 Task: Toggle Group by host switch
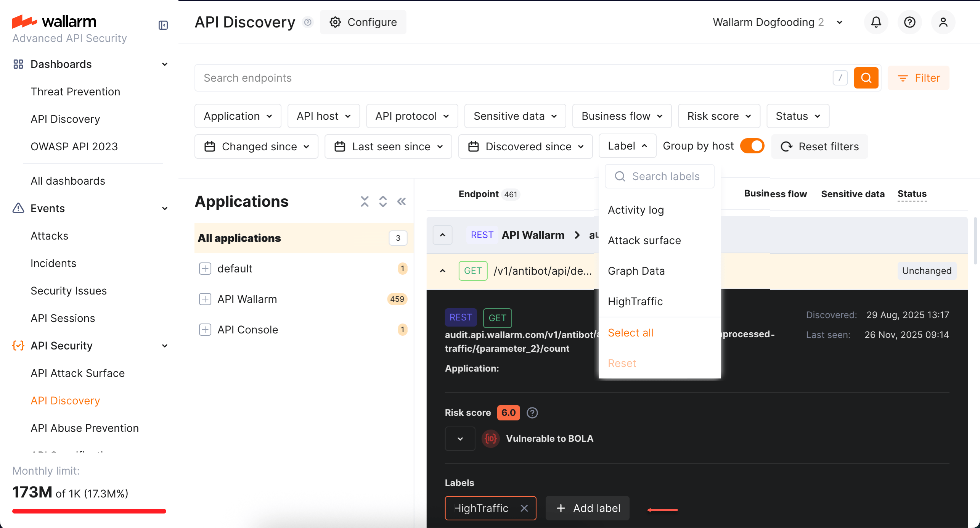click(x=752, y=146)
